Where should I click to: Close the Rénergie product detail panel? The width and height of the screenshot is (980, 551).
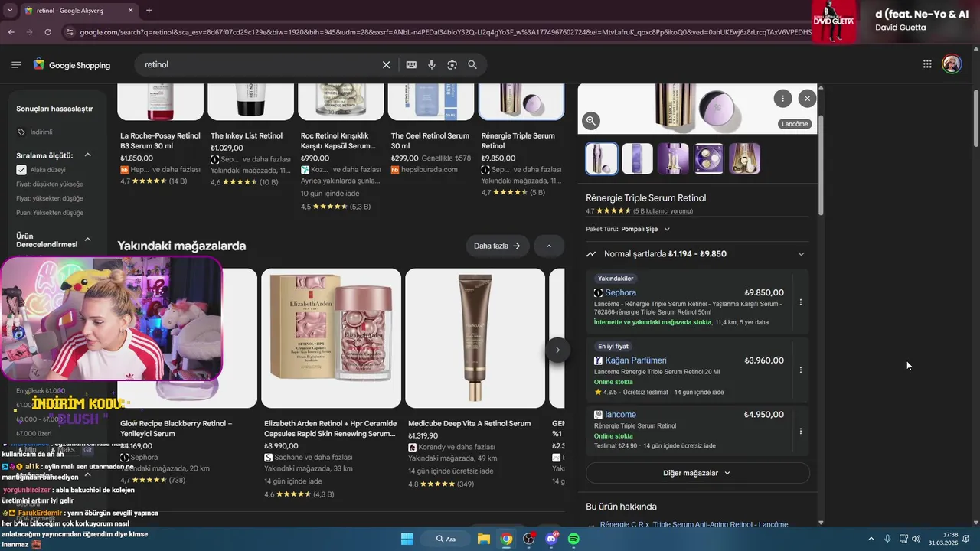click(807, 98)
